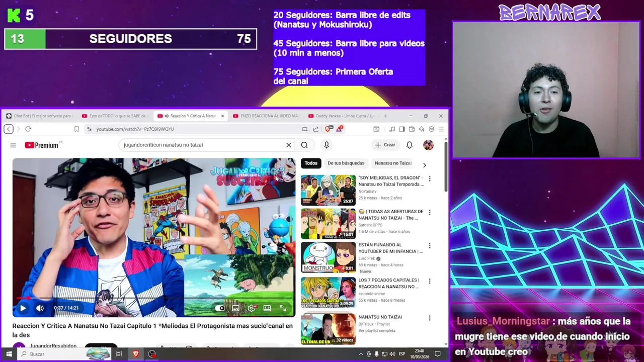The width and height of the screenshot is (644, 362).
Task: Open the browser main menu hamburger
Action: pos(441,129)
